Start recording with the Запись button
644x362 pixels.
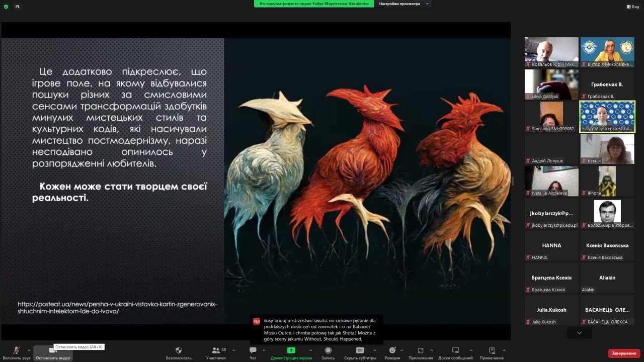pos(328,350)
